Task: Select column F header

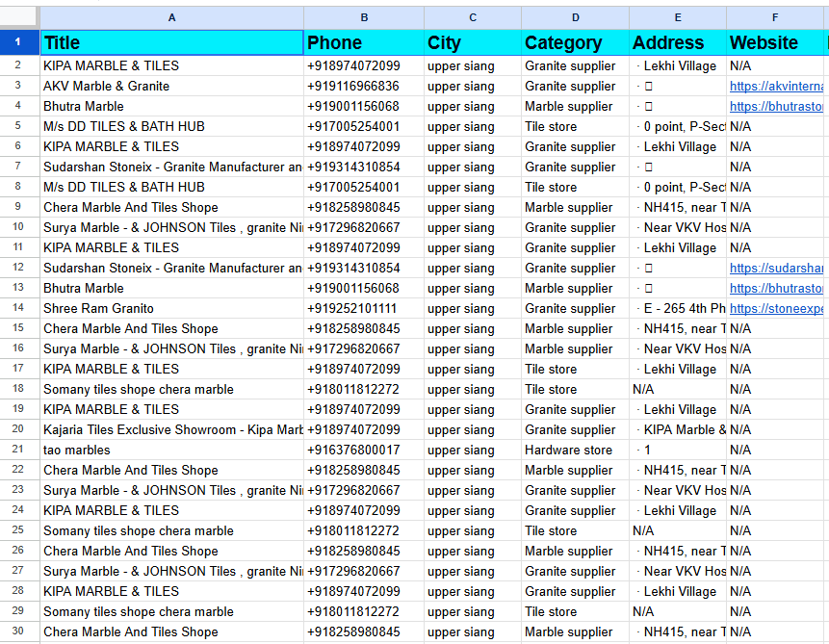Action: [x=775, y=18]
